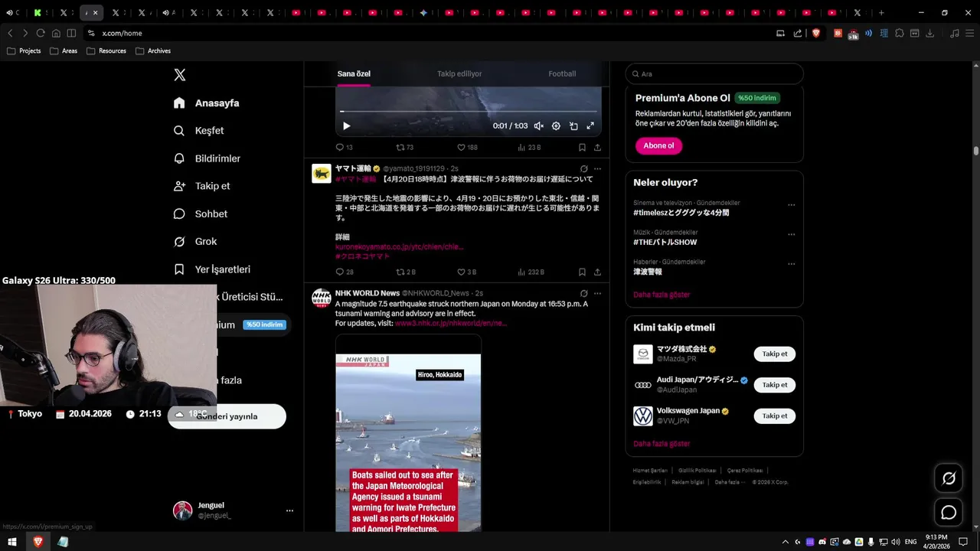Share the video post

point(597,147)
